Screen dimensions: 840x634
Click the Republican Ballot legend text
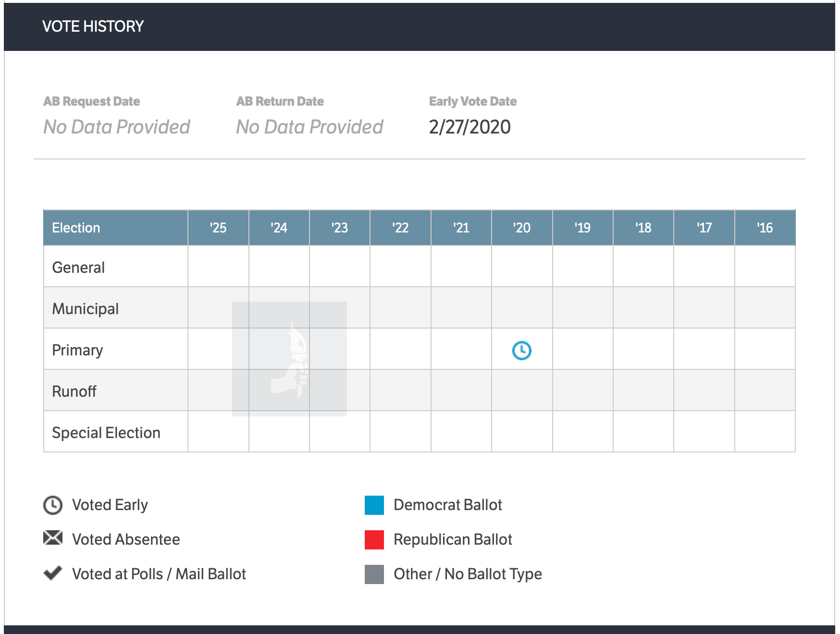[x=453, y=539]
